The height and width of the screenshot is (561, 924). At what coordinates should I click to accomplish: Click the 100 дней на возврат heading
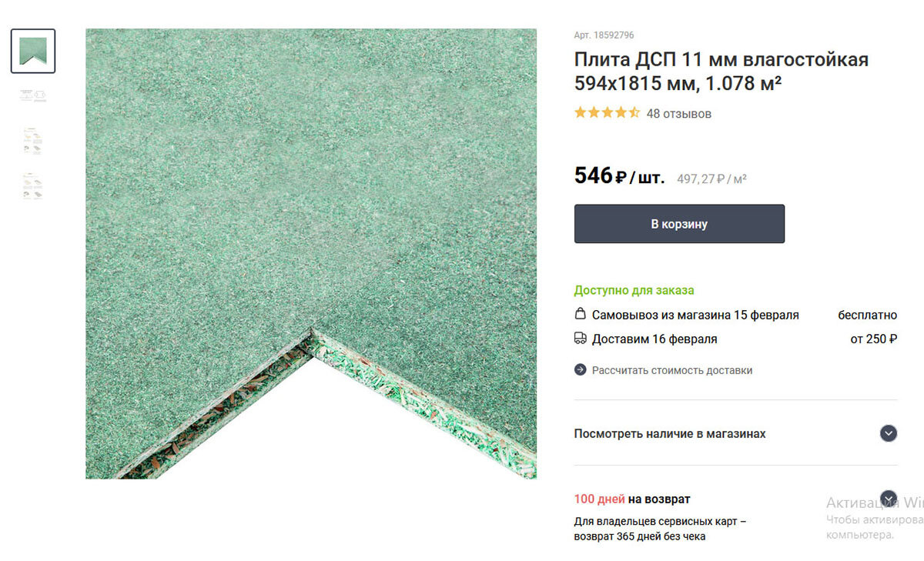pos(632,499)
